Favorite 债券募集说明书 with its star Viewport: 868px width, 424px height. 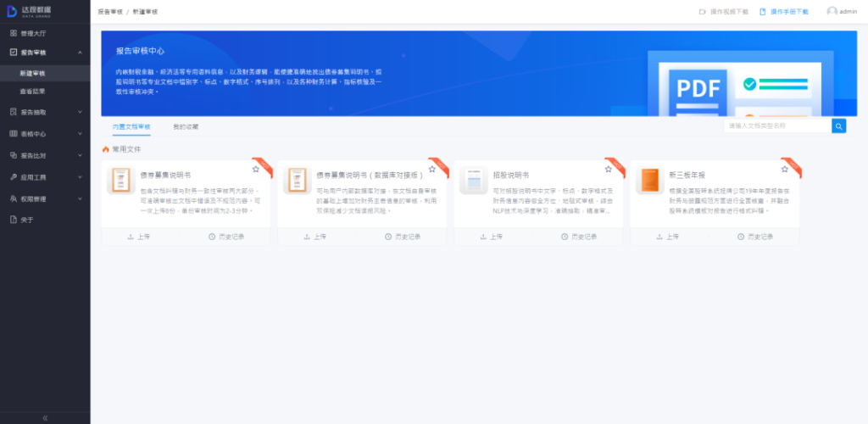tap(255, 170)
